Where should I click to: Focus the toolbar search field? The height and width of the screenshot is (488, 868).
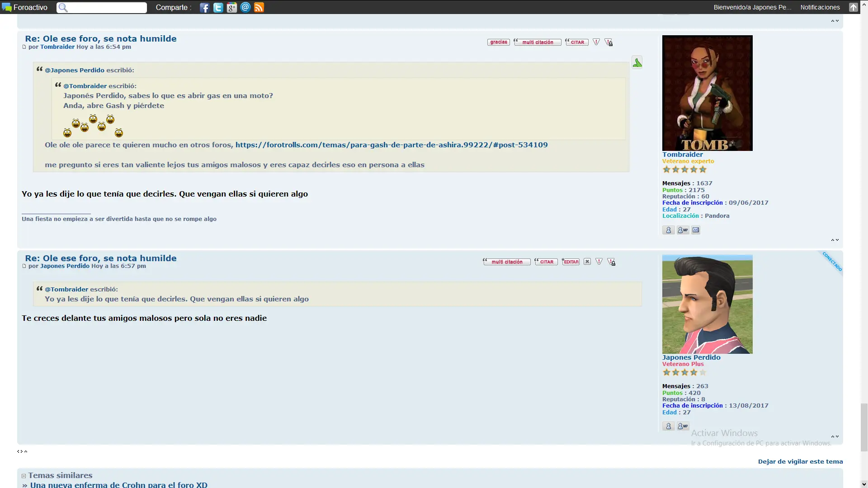(102, 8)
